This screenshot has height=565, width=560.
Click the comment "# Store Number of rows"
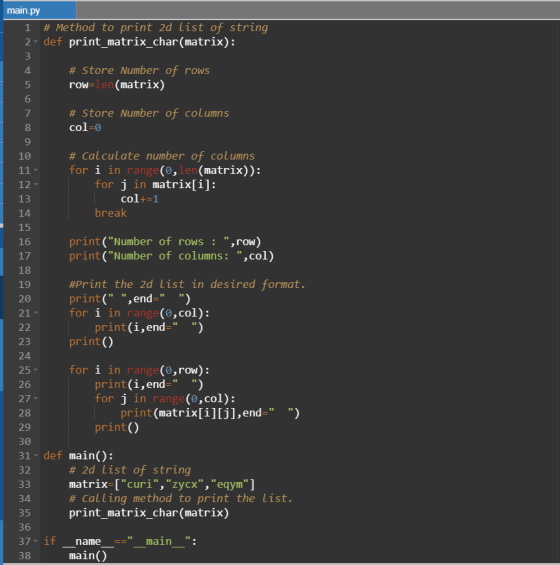click(x=139, y=71)
